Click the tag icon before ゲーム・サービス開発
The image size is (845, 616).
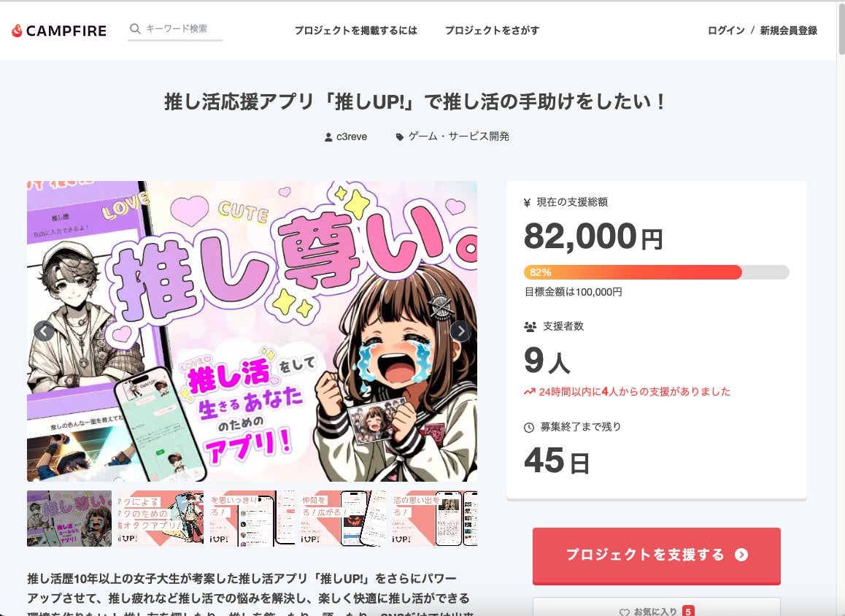click(399, 137)
